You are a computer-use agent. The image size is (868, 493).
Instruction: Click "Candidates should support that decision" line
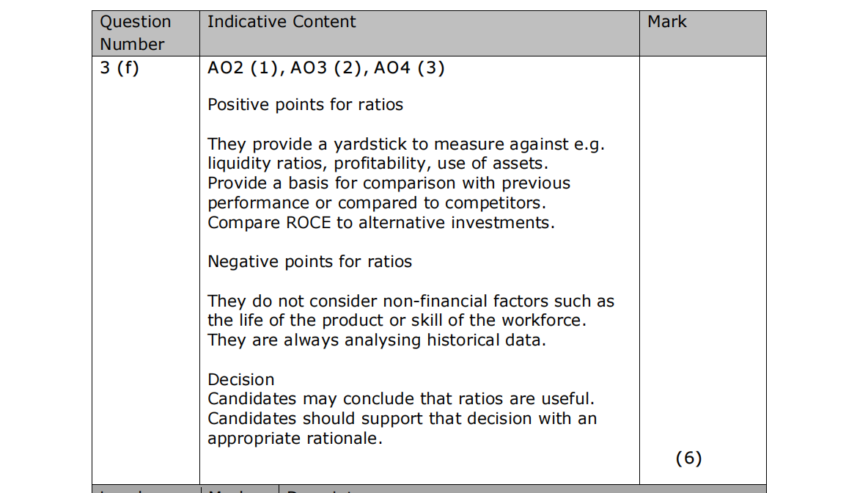[x=402, y=419]
